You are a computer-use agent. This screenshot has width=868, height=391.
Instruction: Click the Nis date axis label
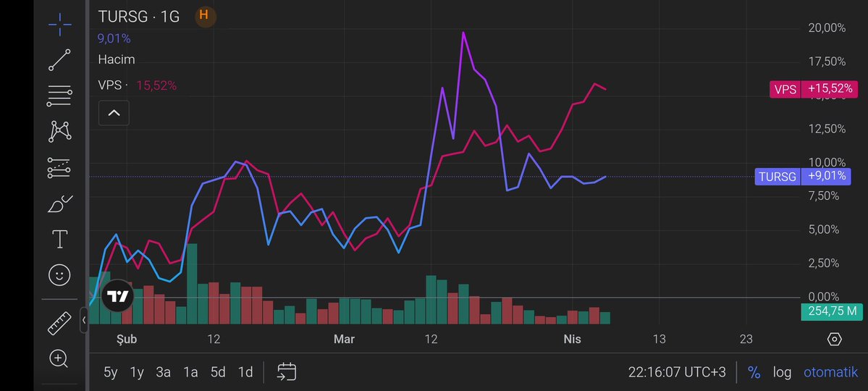572,340
